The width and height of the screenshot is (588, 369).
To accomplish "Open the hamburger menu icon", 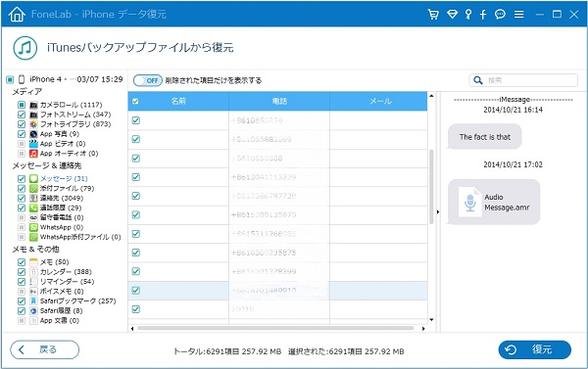I will (x=519, y=15).
